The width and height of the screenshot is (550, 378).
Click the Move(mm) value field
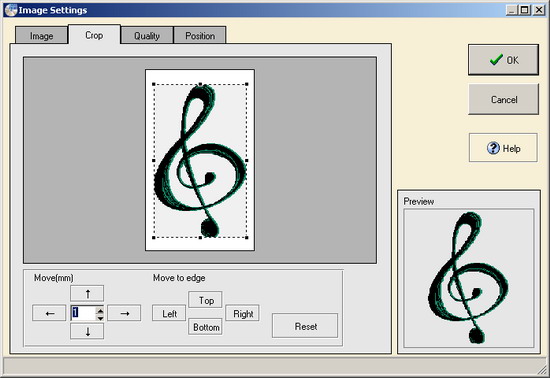coord(83,313)
